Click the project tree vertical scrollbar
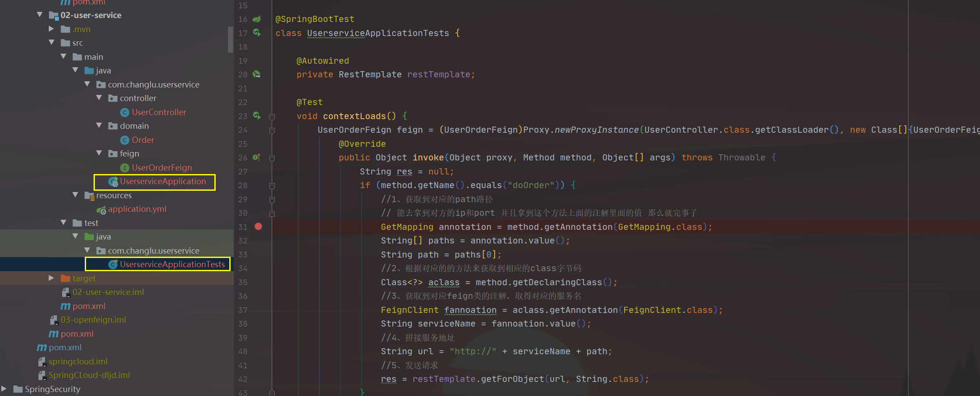Screen dimensions: 980x396 coord(231,40)
